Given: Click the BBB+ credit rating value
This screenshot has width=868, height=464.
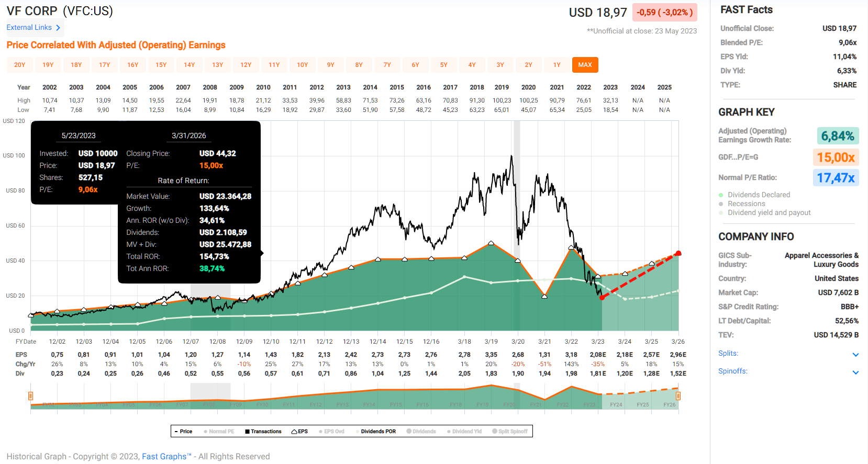Looking at the screenshot, I should coord(850,307).
